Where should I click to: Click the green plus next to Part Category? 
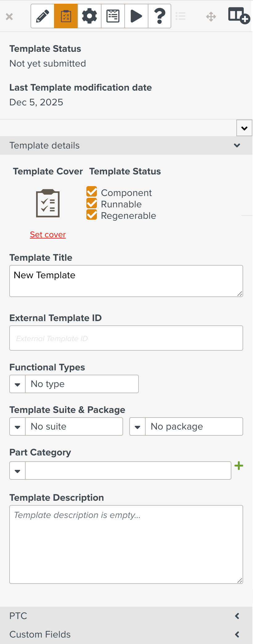pyautogui.click(x=239, y=466)
